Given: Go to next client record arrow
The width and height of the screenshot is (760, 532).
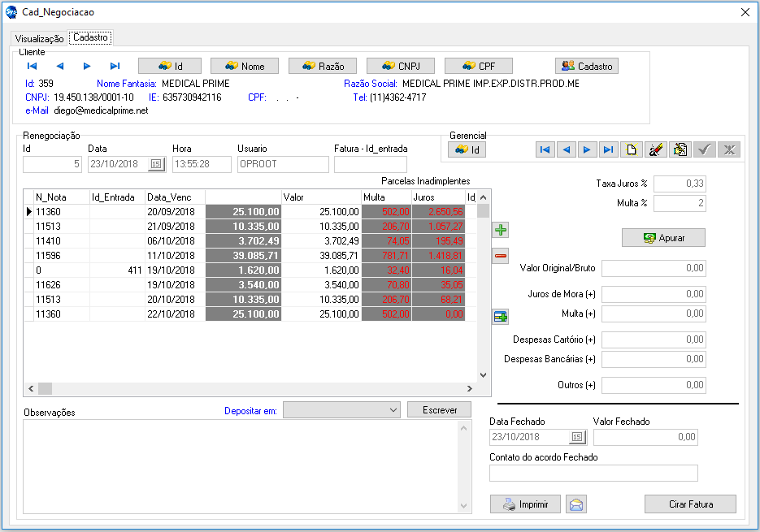Looking at the screenshot, I should tap(87, 67).
